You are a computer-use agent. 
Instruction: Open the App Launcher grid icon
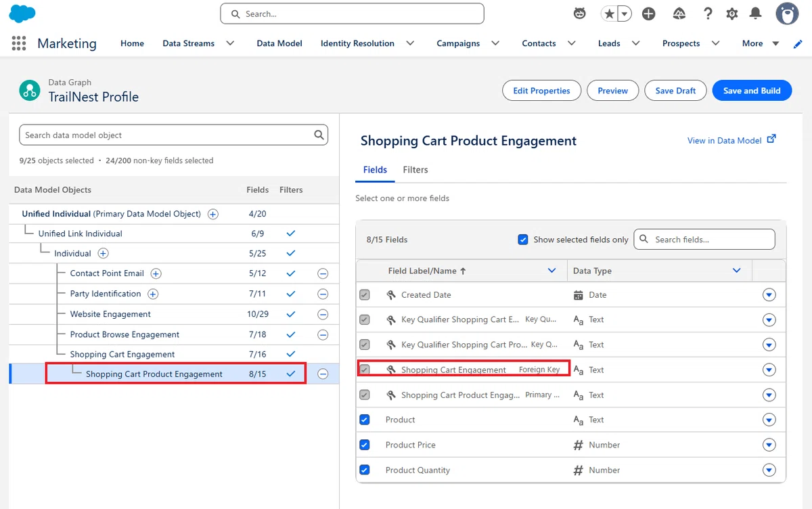[19, 43]
